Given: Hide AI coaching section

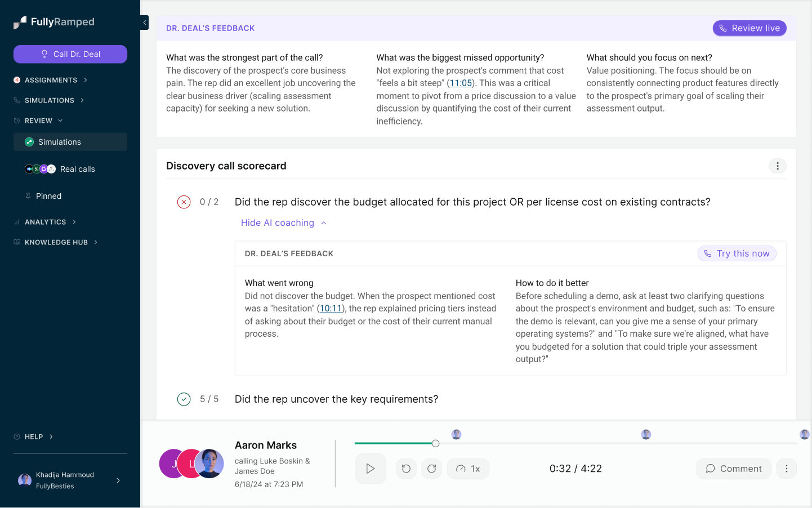Looking at the screenshot, I should tap(283, 223).
